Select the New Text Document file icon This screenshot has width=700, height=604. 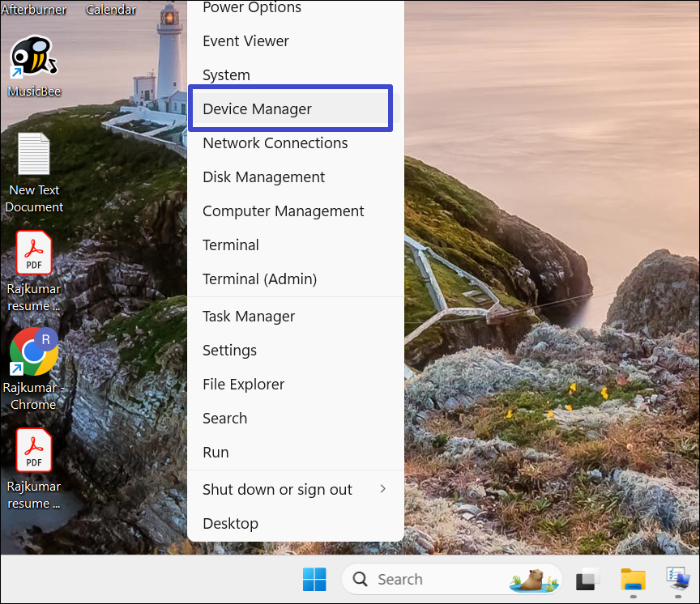[x=34, y=155]
